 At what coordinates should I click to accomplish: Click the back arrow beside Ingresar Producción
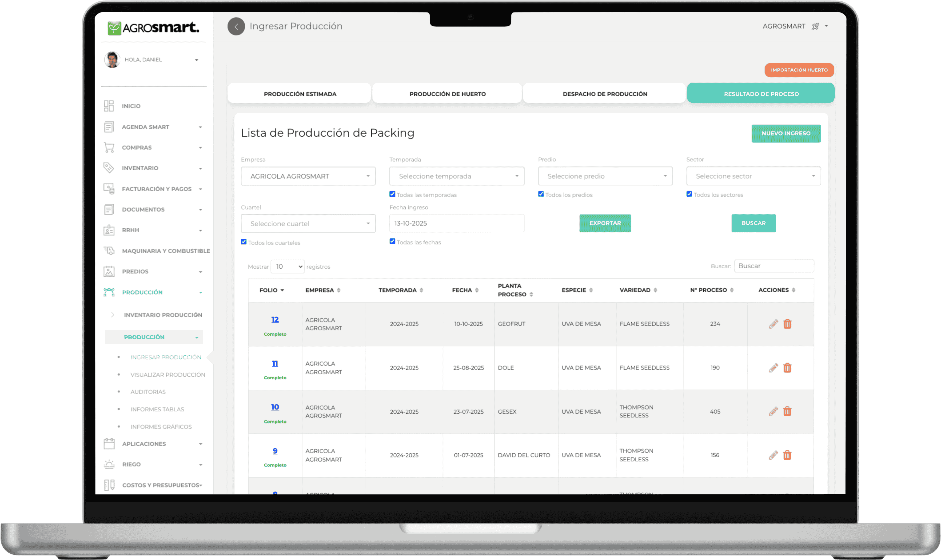click(236, 26)
